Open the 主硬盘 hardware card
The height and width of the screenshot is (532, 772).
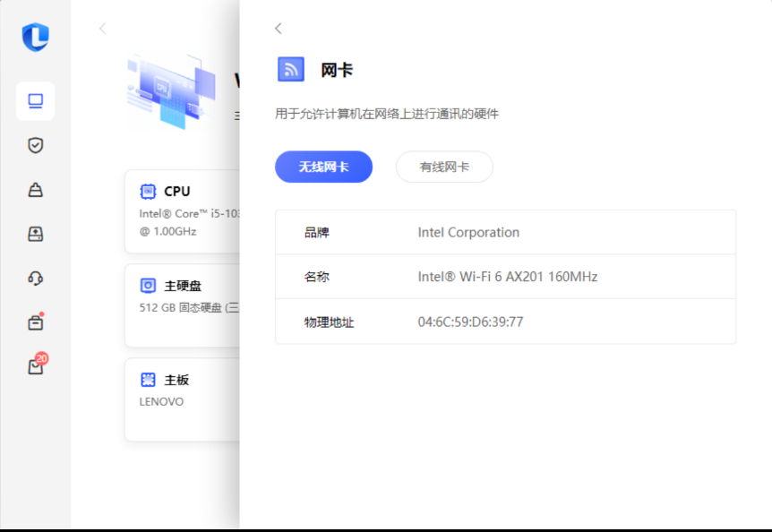click(183, 305)
